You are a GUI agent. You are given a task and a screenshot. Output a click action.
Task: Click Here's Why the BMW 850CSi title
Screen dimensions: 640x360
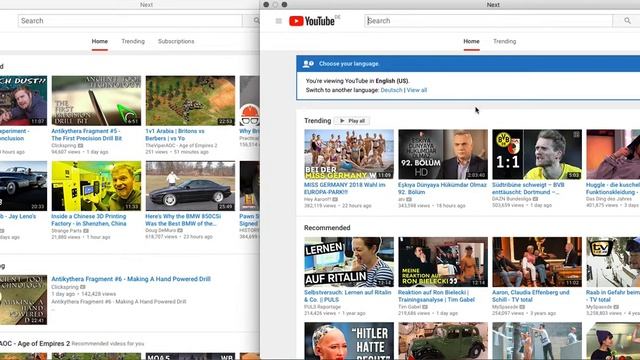[x=183, y=220]
